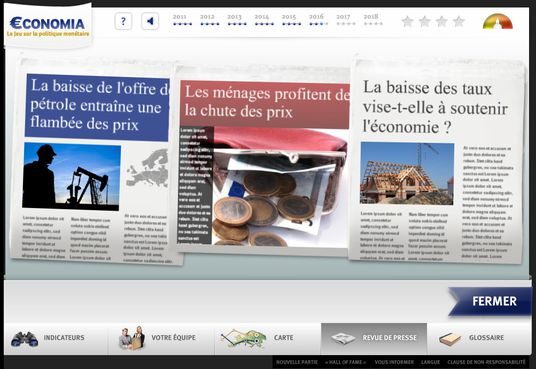
Task: Open the Vous informer link
Action: (394, 362)
